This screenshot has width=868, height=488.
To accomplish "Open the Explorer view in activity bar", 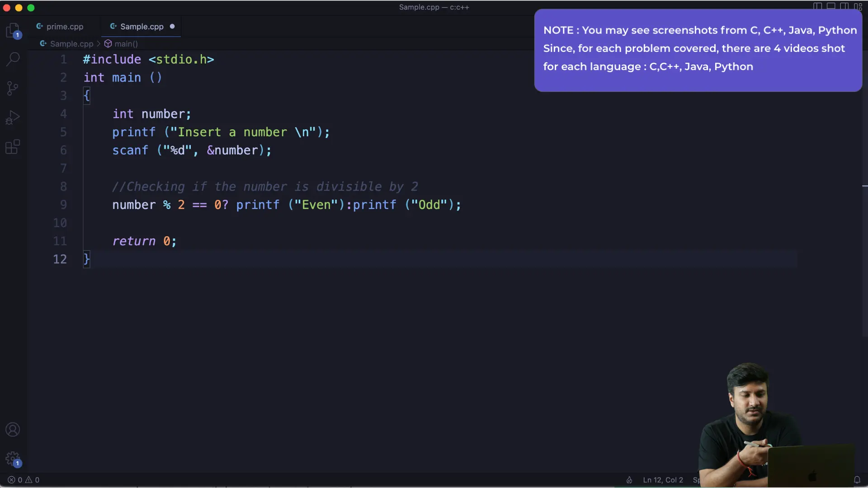I will point(13,30).
